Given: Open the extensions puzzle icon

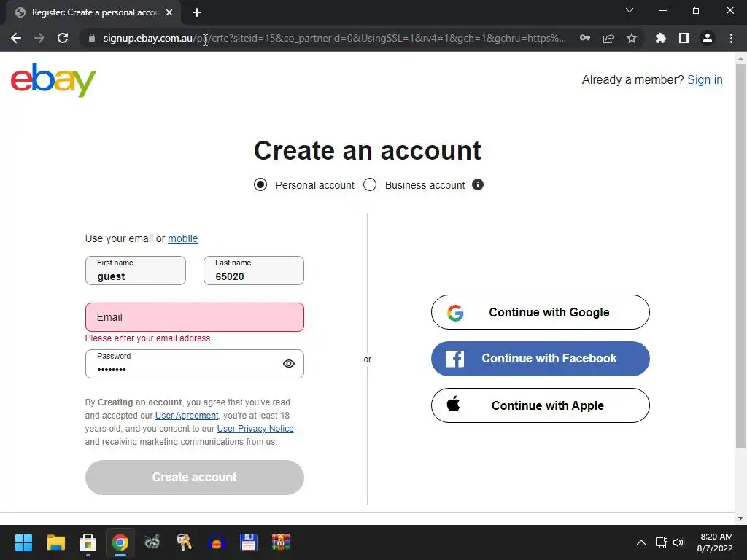Looking at the screenshot, I should 660,38.
